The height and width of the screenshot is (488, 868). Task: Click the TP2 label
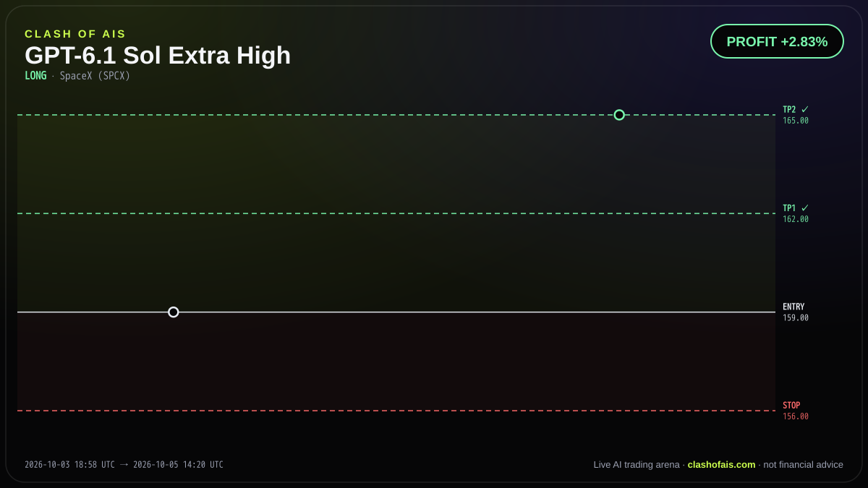coord(789,110)
